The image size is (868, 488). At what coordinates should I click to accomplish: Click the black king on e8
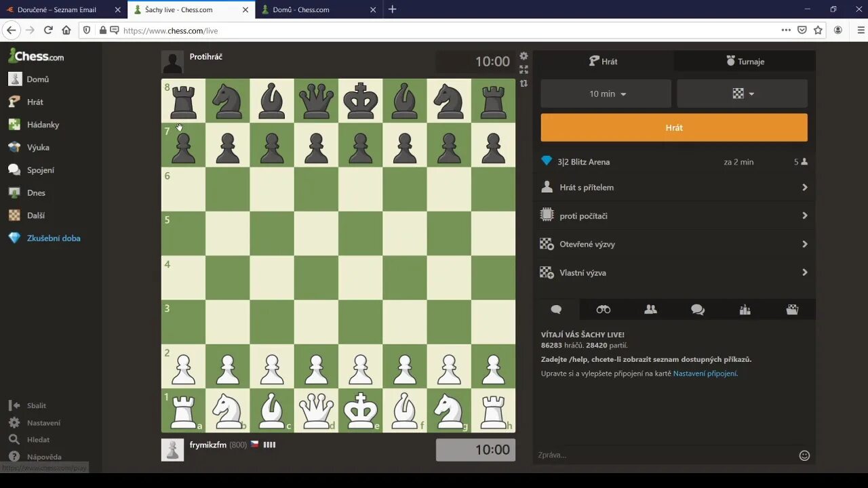click(x=360, y=101)
